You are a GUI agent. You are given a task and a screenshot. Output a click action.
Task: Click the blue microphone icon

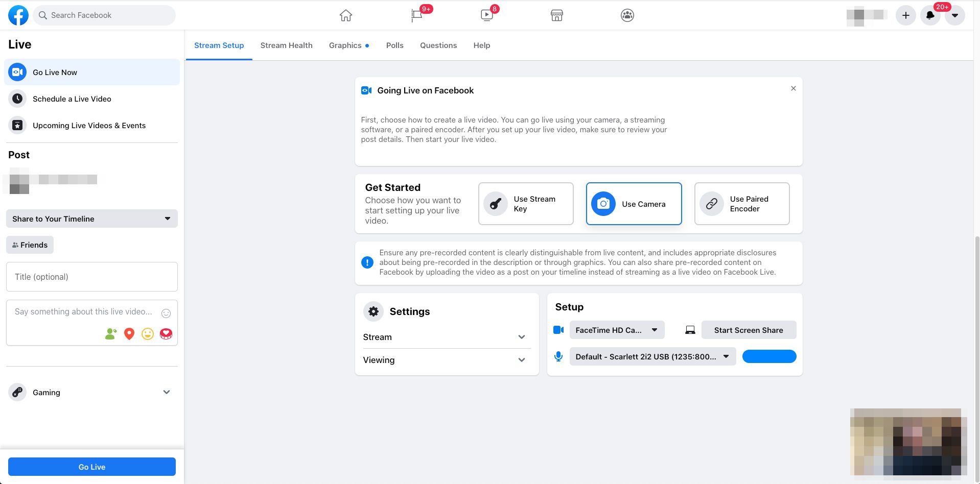(558, 356)
